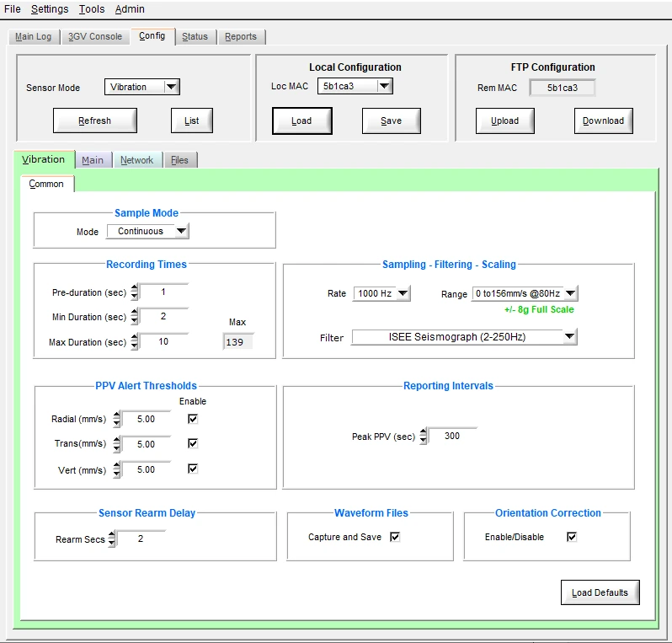Open the sampling Rate dropdown
This screenshot has width=672, height=643.
[x=381, y=294]
